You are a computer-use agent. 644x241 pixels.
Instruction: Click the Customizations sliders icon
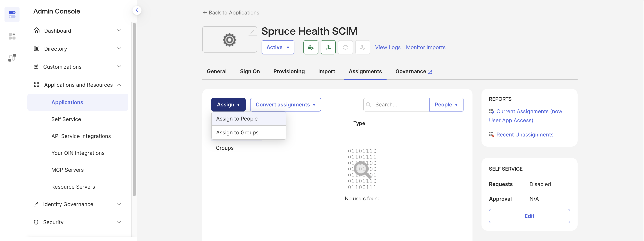click(x=36, y=67)
